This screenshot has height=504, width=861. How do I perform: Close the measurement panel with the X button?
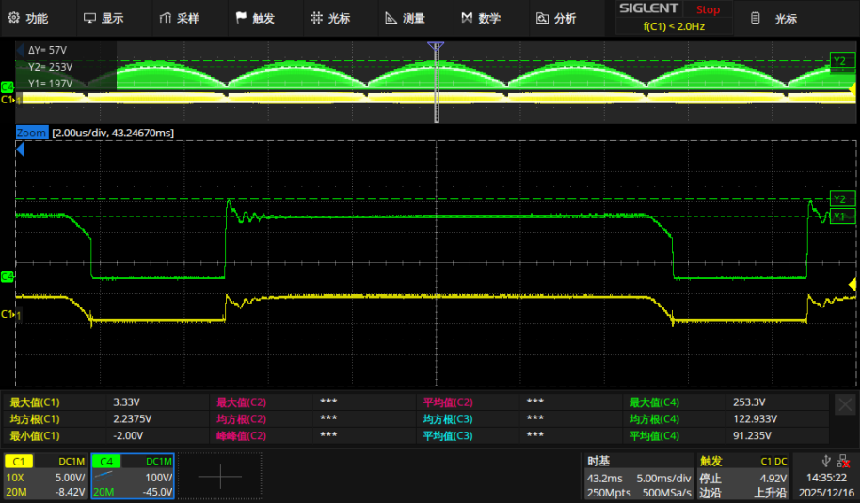click(845, 405)
